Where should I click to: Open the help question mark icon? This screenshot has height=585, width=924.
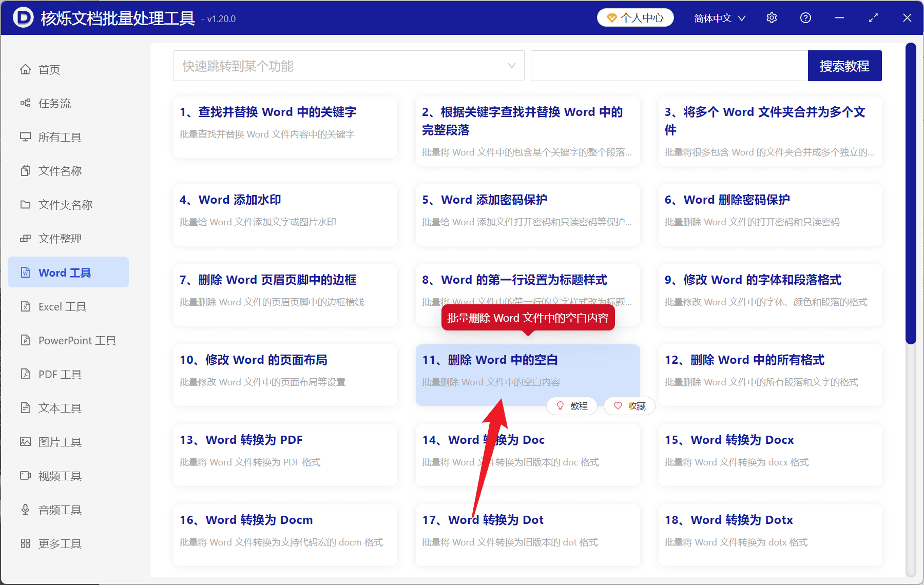click(805, 18)
